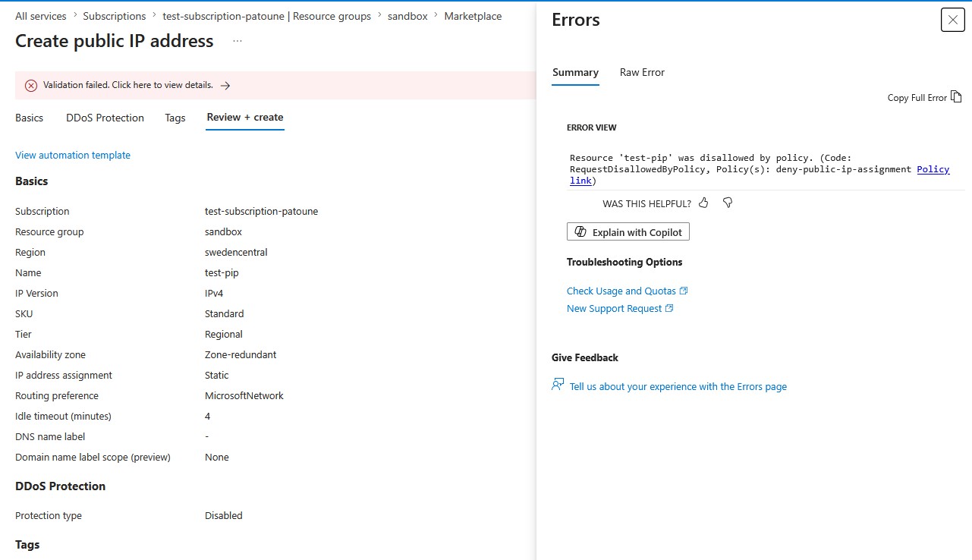Click the Zone-redundant availability zone value
The image size is (972, 560).
(241, 354)
